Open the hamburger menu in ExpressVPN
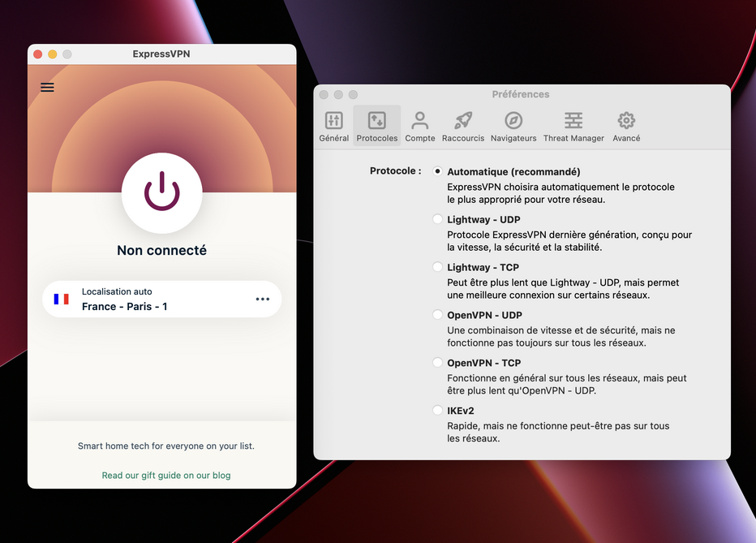 [x=47, y=88]
